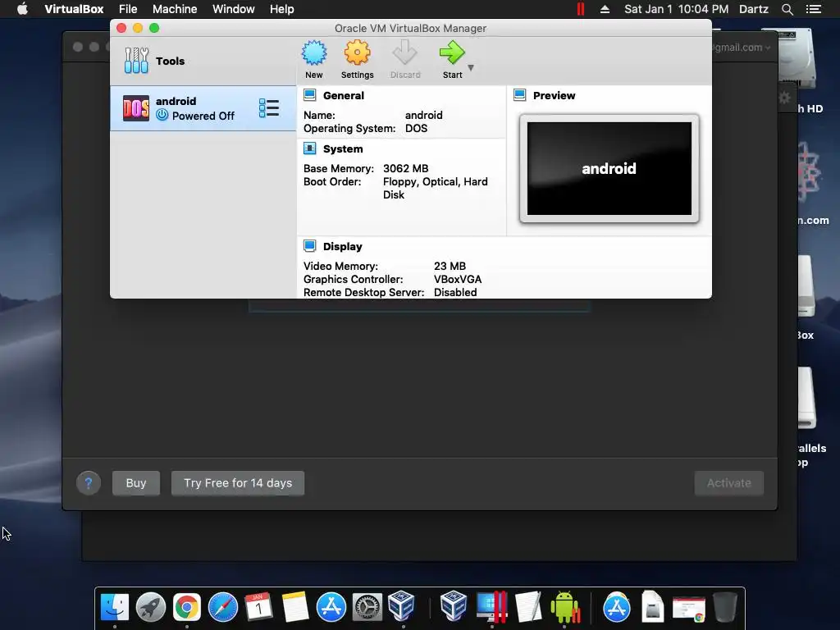Click the System section chip icon

(309, 148)
